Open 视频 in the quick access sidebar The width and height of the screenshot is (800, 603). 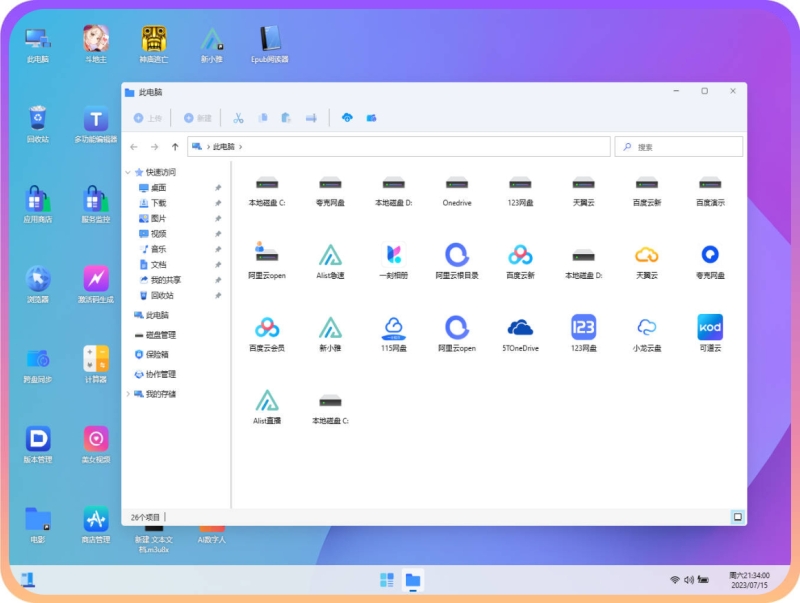click(x=153, y=234)
